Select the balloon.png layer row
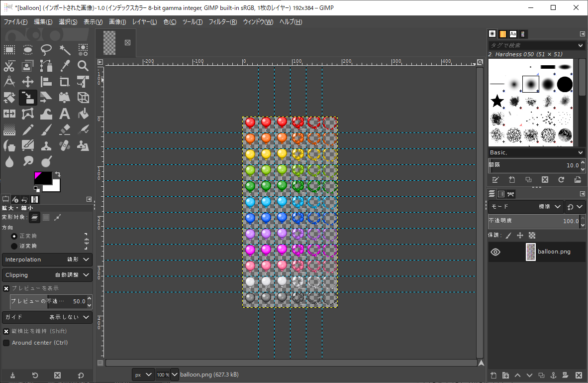 536,252
